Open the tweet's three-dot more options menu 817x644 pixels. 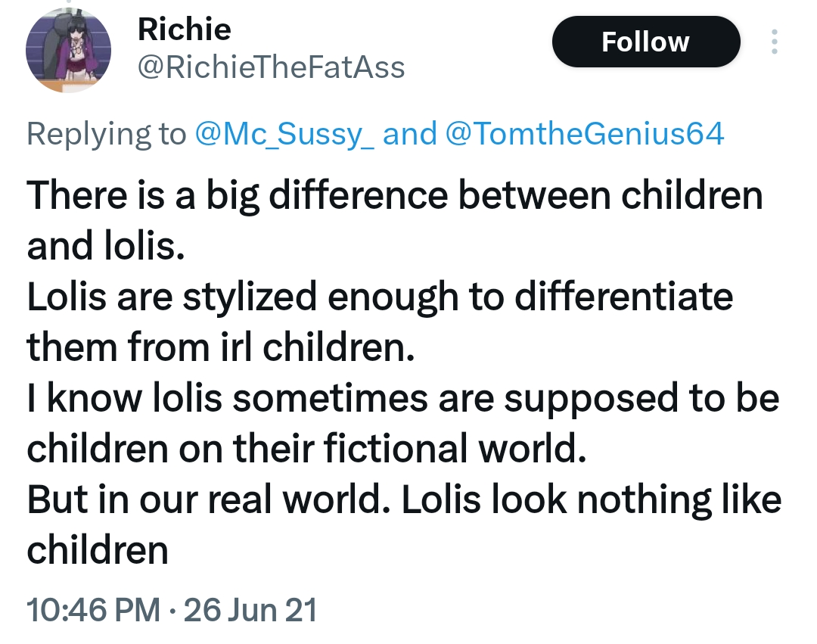(x=775, y=42)
